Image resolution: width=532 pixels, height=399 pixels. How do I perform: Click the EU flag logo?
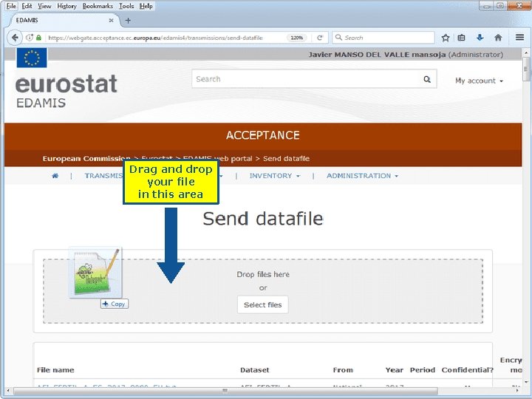point(32,58)
